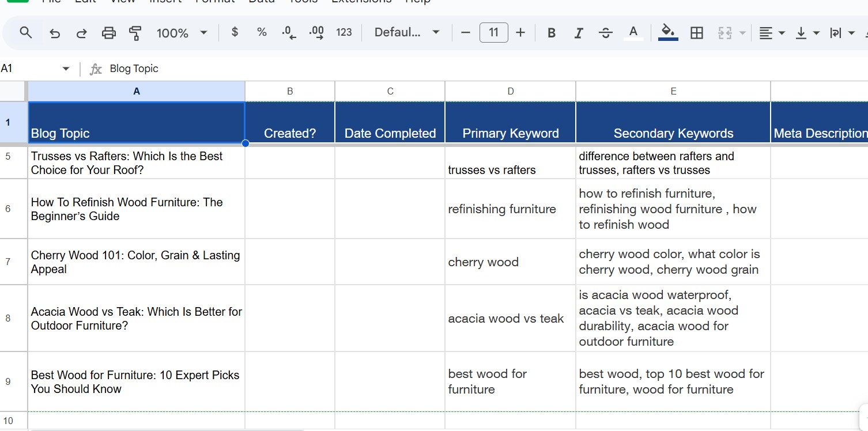The width and height of the screenshot is (868, 431).
Task: Decrease decimal places
Action: click(289, 33)
